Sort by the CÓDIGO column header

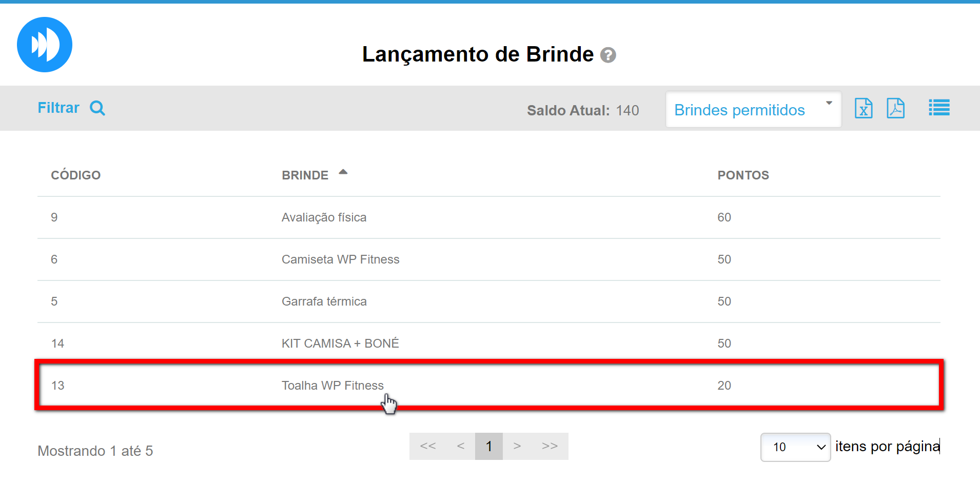coord(75,175)
